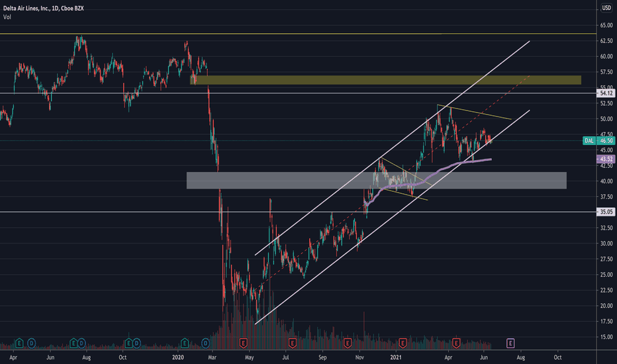
Task: Open the green E earnings marker before Aug 2019
Action: pos(73,343)
